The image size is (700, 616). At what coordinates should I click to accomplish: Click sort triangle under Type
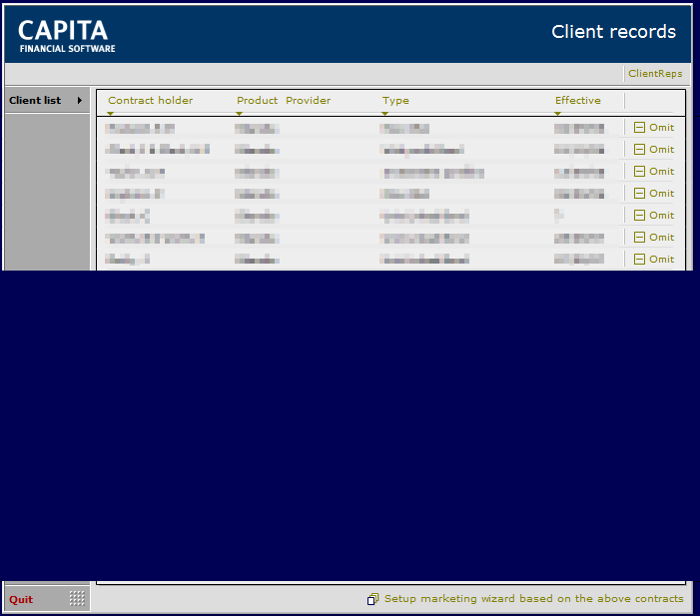384,114
